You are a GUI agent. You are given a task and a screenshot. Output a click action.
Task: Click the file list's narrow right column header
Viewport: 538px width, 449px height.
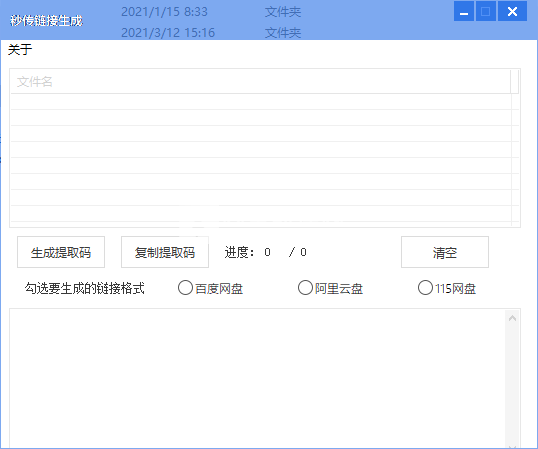514,82
